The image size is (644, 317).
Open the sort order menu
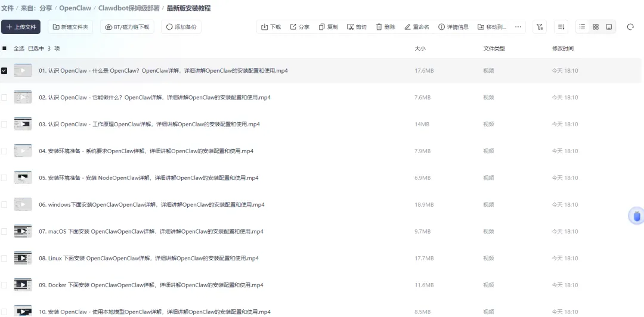point(561,27)
